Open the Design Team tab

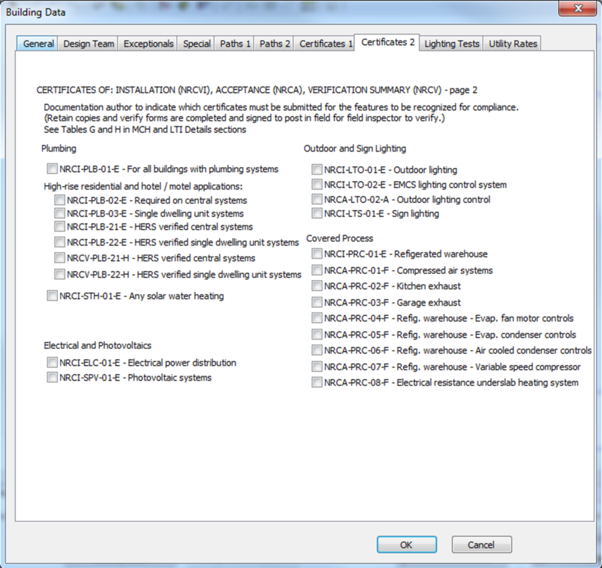point(89,44)
